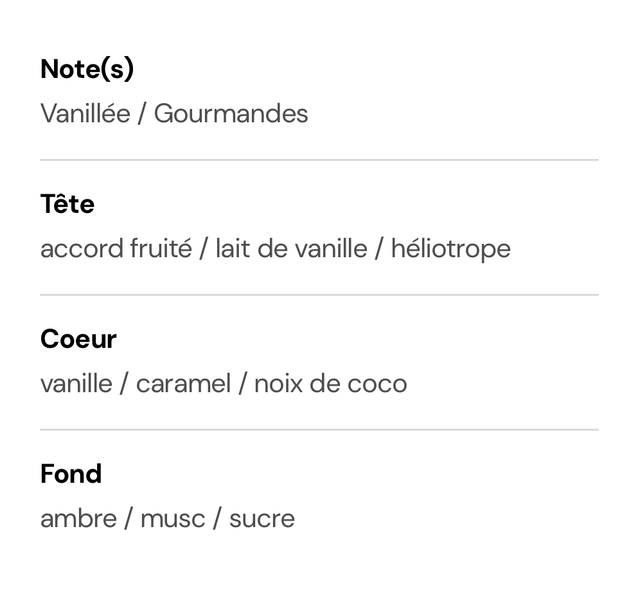Image resolution: width=640 pixels, height=589 pixels.
Task: Click the noix de coco note
Action: [331, 384]
